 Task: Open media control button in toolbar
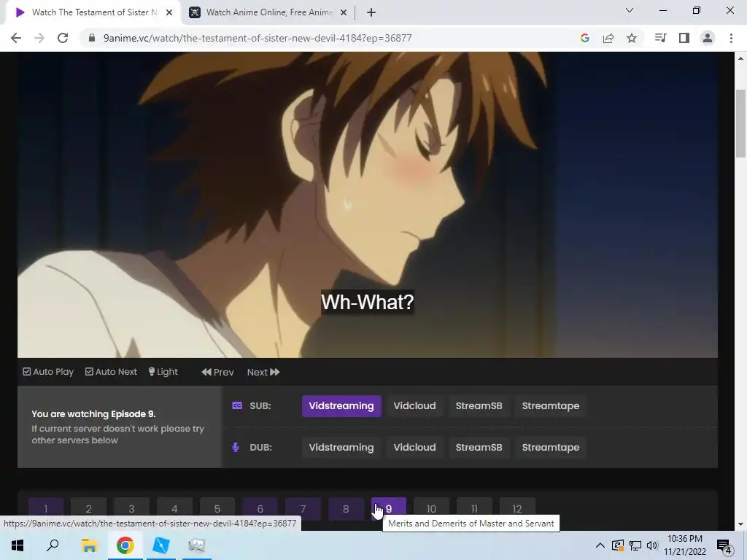(x=660, y=38)
